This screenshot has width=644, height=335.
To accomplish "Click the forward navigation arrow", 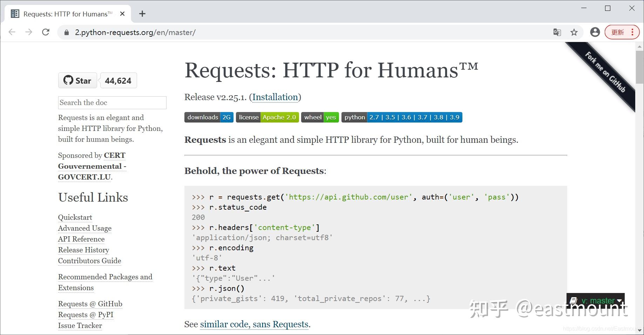I will click(29, 32).
